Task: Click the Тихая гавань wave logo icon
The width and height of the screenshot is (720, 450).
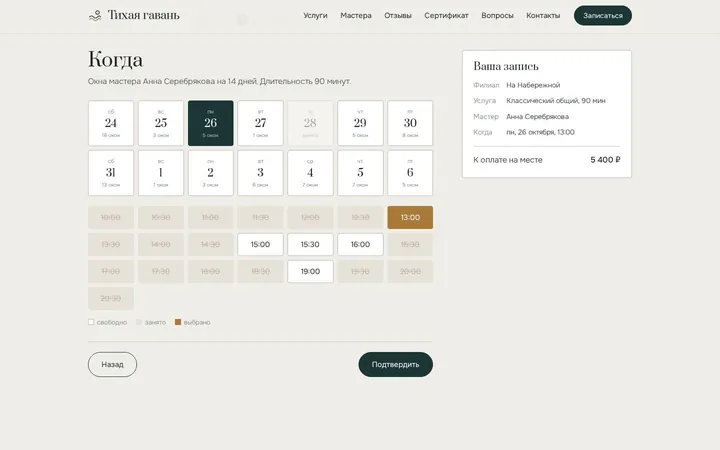Action: point(95,16)
